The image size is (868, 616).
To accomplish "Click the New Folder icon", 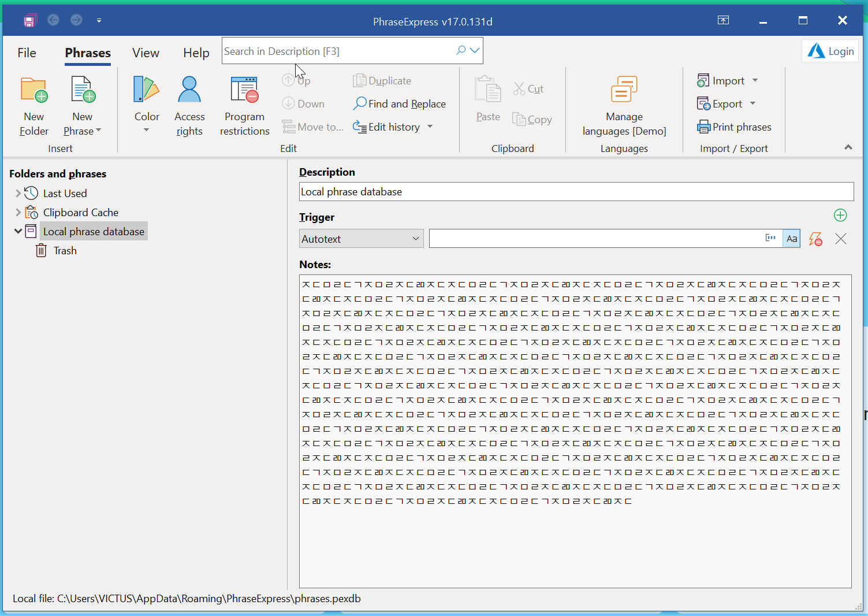I will click(x=34, y=90).
